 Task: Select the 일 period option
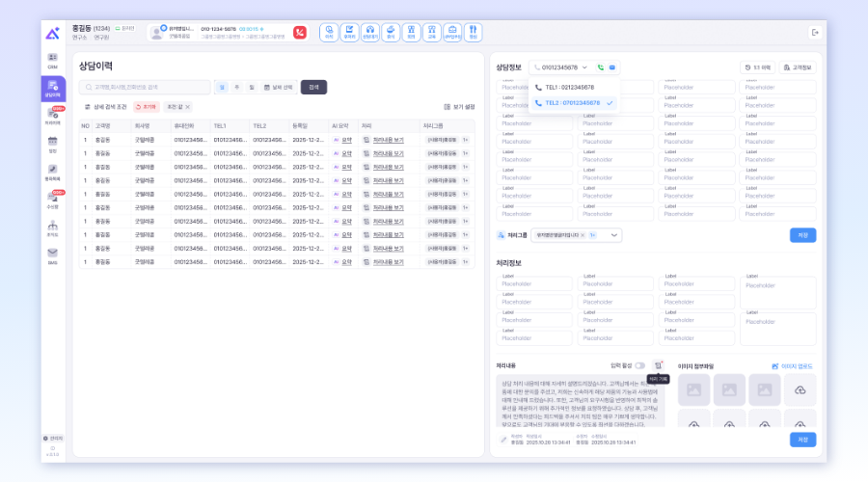pos(222,87)
